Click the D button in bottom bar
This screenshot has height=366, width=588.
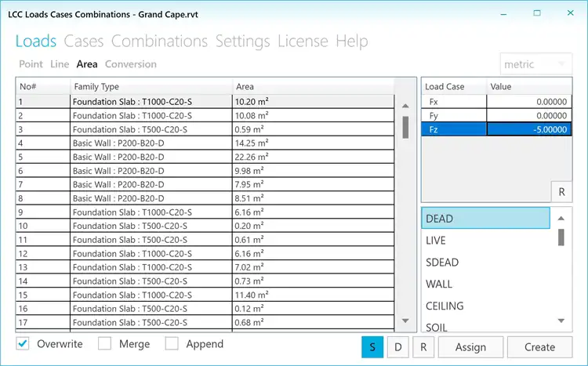[x=397, y=346]
